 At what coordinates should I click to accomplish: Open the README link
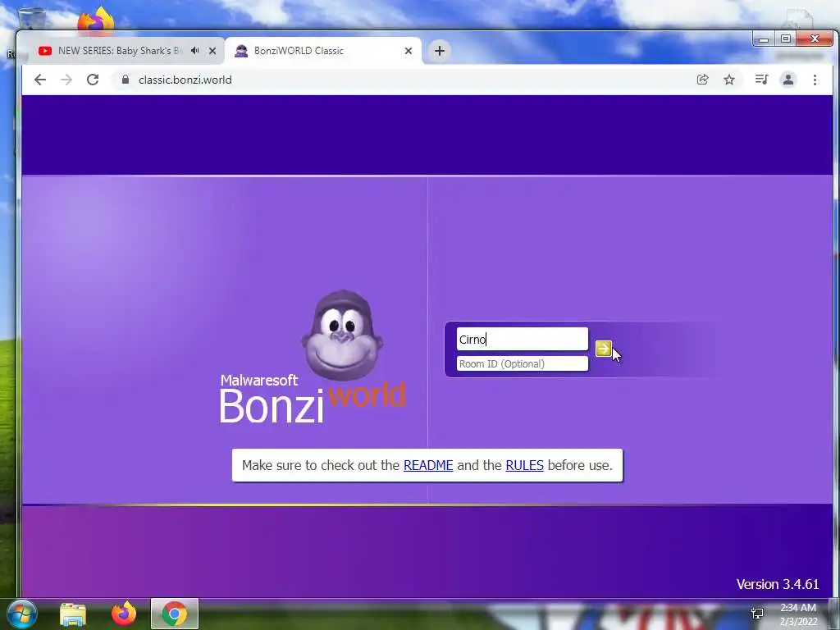[428, 465]
